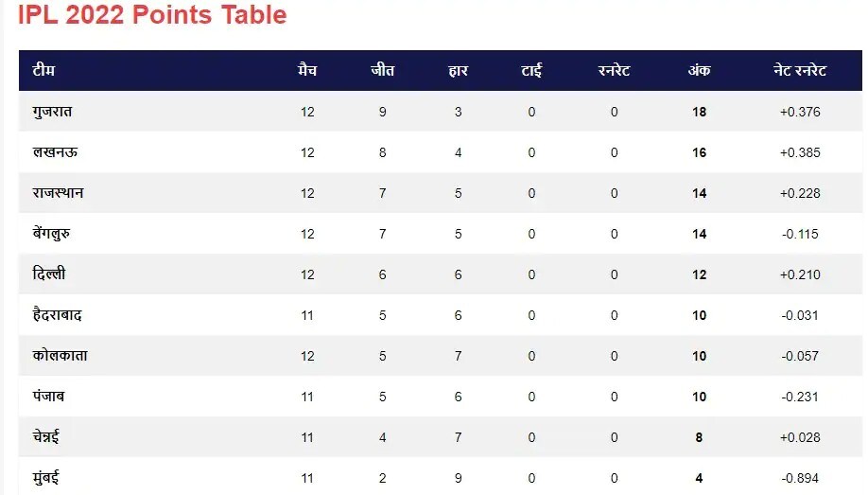Click the कोलकाता team name
Viewport: 868px width, 495px height.
click(60, 356)
